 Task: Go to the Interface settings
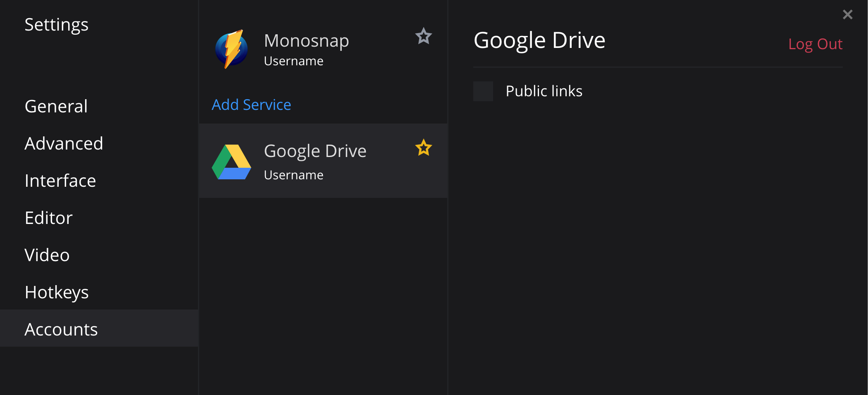coord(60,181)
